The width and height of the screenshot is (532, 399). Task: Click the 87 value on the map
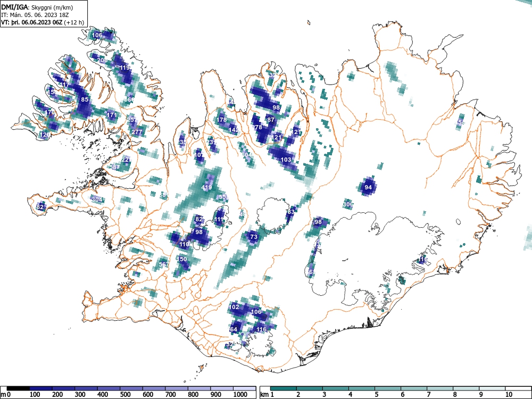[x=271, y=120]
